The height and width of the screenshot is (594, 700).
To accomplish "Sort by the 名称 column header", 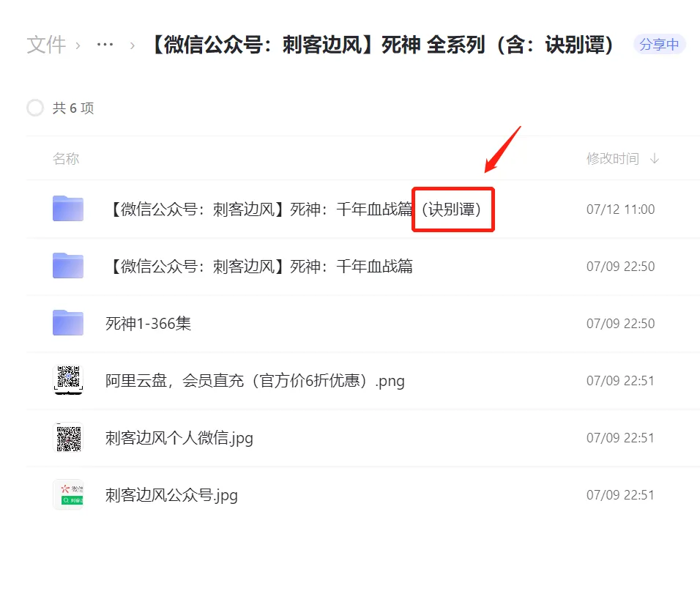I will tap(66, 158).
